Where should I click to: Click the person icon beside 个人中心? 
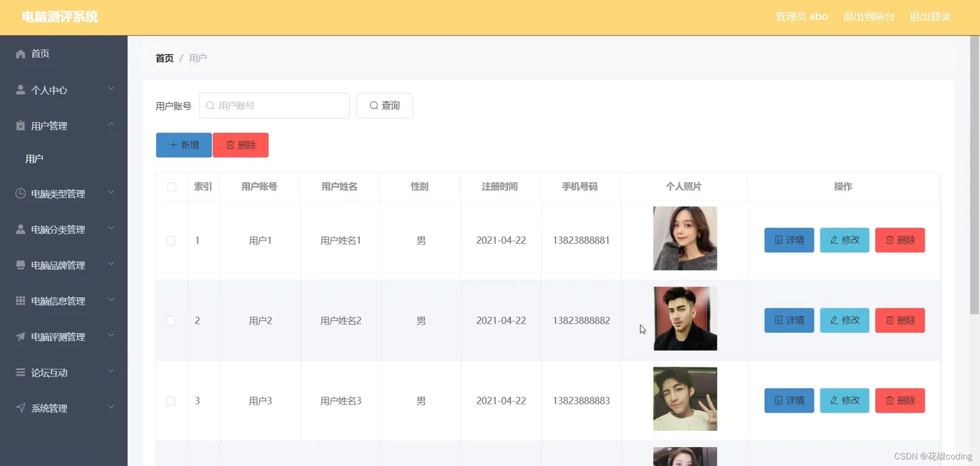[x=20, y=90]
